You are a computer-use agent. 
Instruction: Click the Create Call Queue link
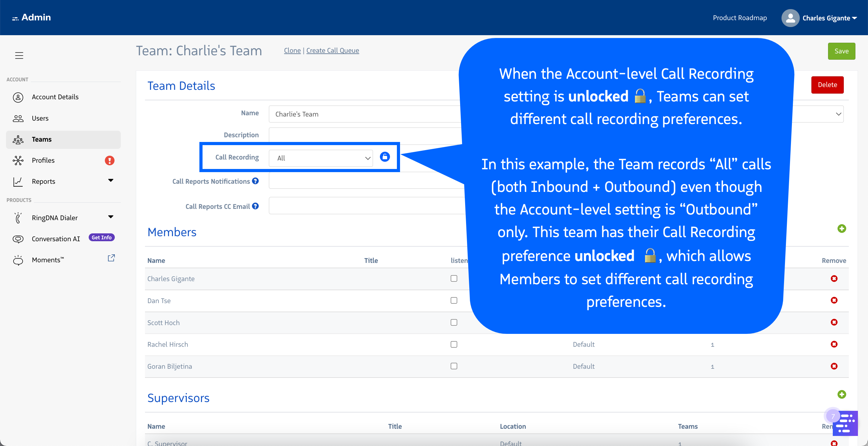[x=332, y=51]
